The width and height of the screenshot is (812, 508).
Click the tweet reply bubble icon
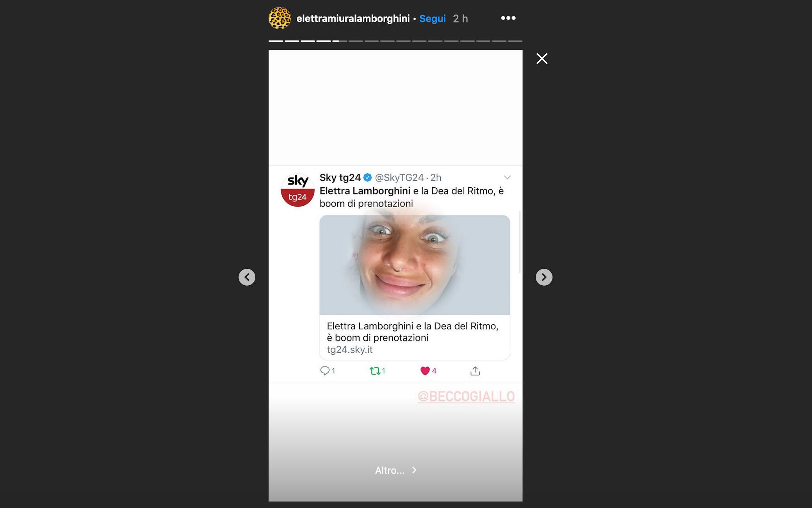pos(324,371)
